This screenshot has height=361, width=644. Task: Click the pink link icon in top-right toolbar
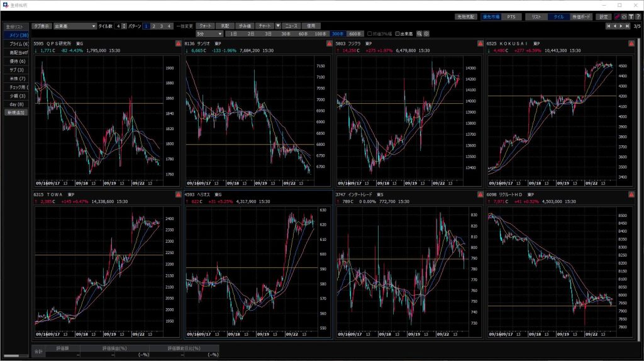(x=616, y=17)
